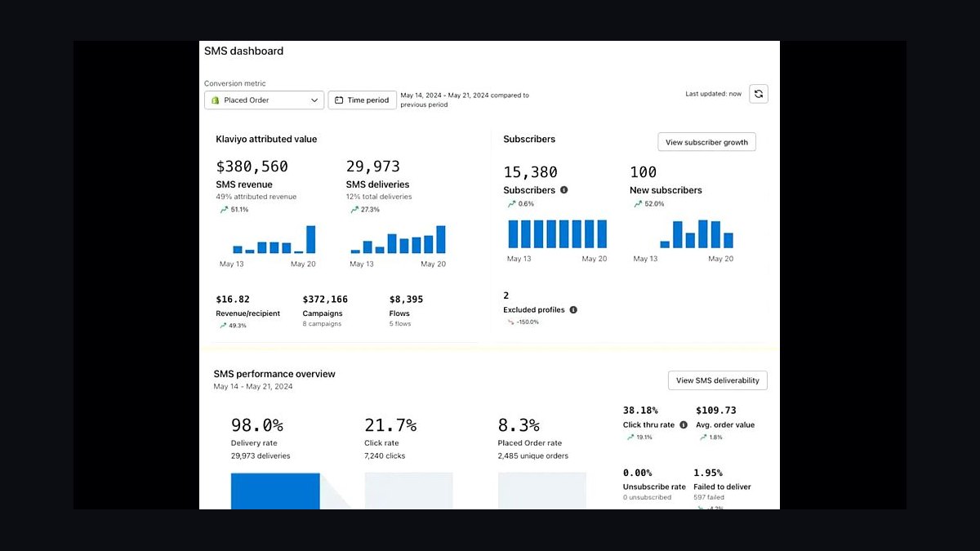The image size is (980, 551).
Task: Open the Placed Order conversion metric dropdown
Action: pos(264,100)
